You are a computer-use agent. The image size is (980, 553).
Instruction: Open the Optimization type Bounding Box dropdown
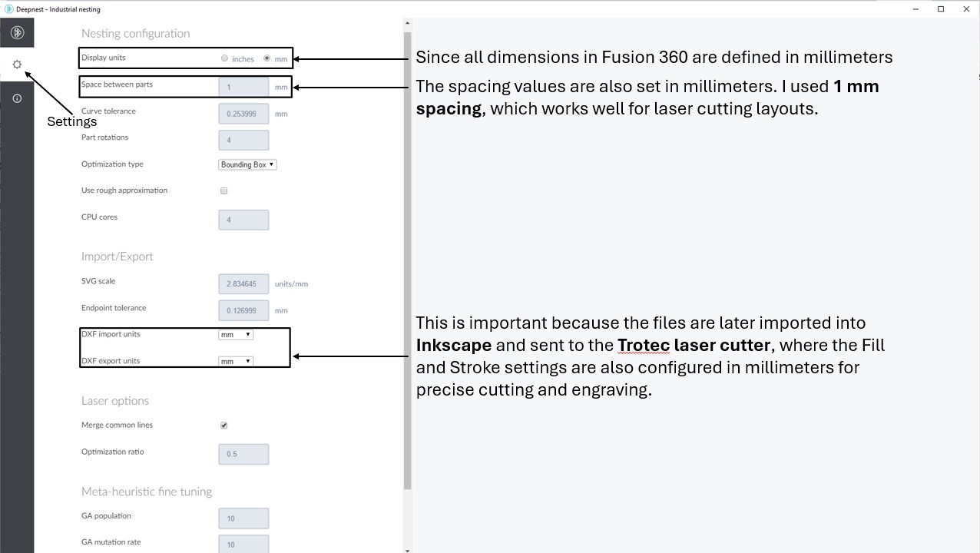[247, 164]
